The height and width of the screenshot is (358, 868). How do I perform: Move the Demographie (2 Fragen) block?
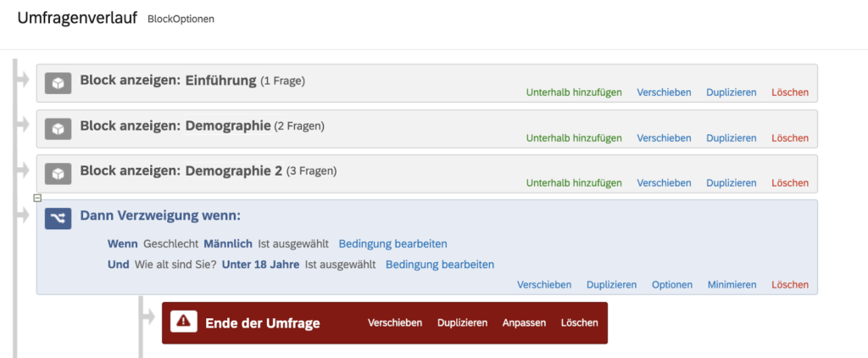pos(664,138)
